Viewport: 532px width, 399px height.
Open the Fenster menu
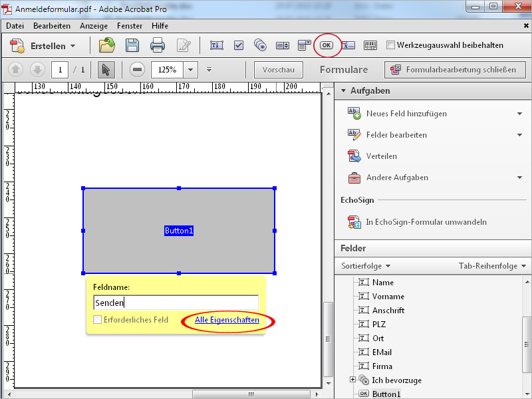tap(129, 26)
